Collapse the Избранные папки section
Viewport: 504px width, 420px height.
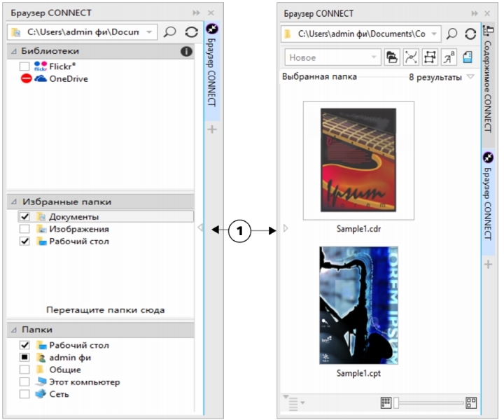[13, 202]
